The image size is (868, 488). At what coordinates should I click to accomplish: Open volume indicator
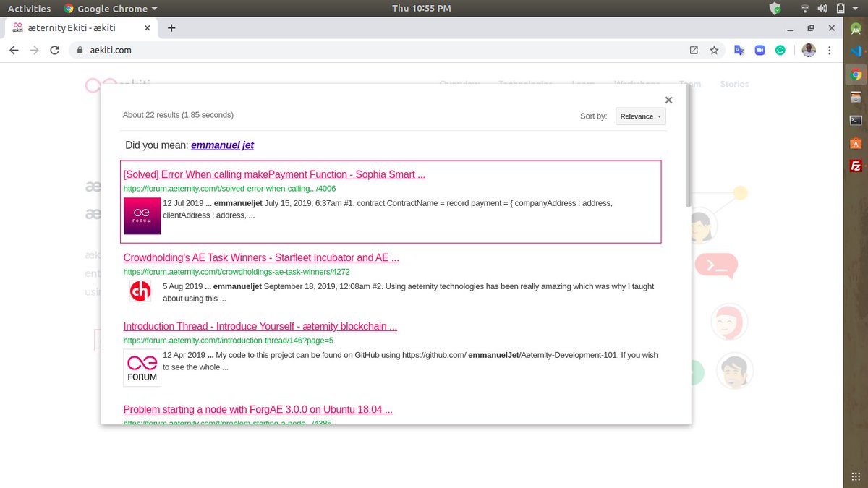(821, 9)
